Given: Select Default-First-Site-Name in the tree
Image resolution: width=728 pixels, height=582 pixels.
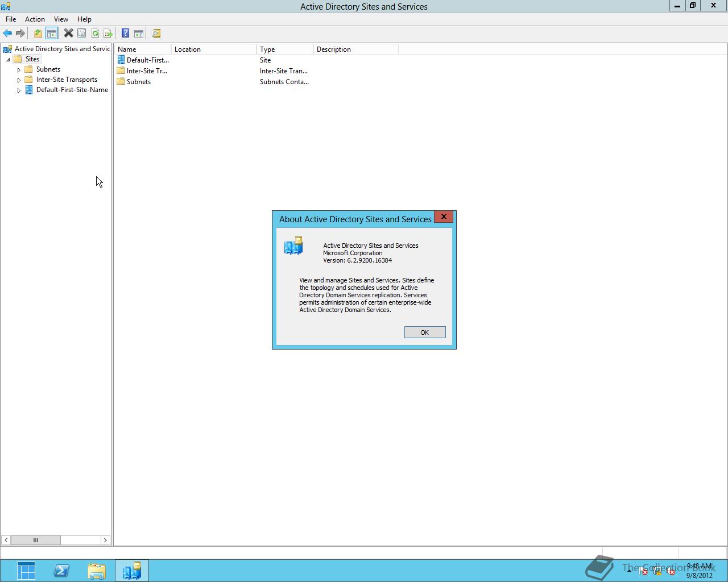Looking at the screenshot, I should (72, 90).
